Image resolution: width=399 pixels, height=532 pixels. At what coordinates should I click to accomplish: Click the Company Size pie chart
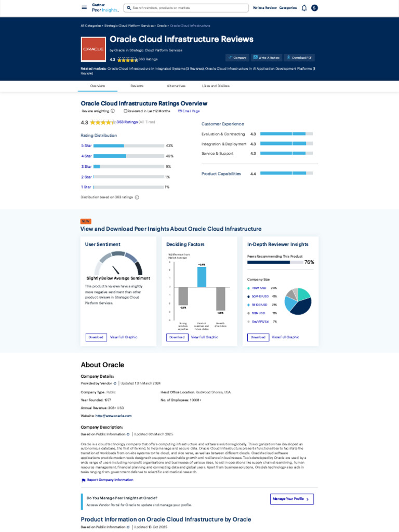coord(298,301)
